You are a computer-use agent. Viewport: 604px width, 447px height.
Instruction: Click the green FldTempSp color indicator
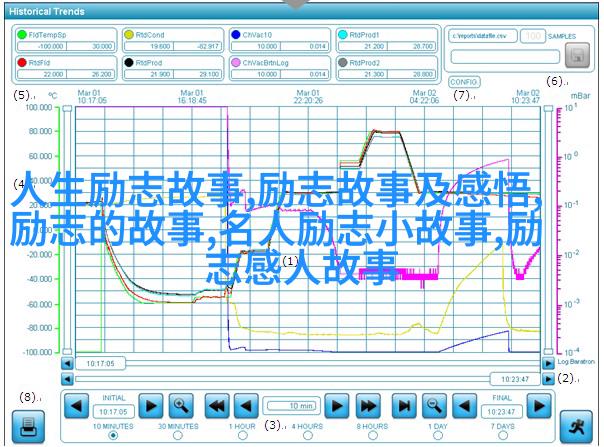(x=22, y=35)
